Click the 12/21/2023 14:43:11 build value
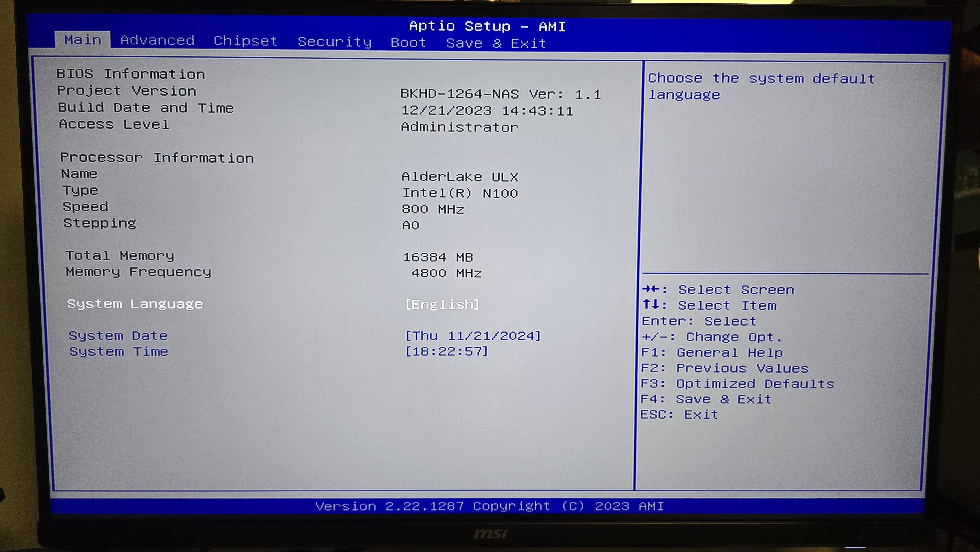980x552 pixels. tap(487, 111)
